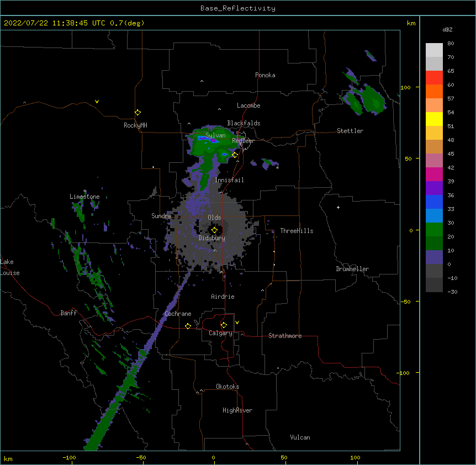Pick the magenta swatch in the dBZ legend

click(x=434, y=174)
